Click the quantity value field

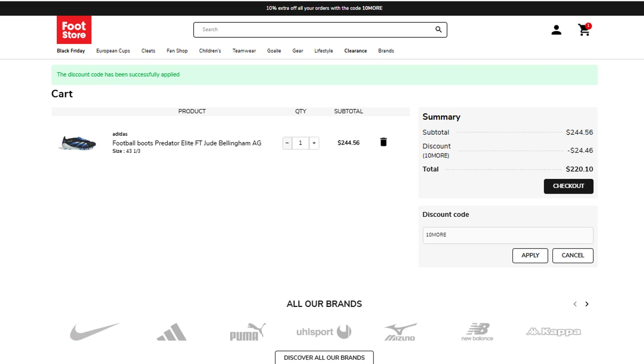click(301, 143)
